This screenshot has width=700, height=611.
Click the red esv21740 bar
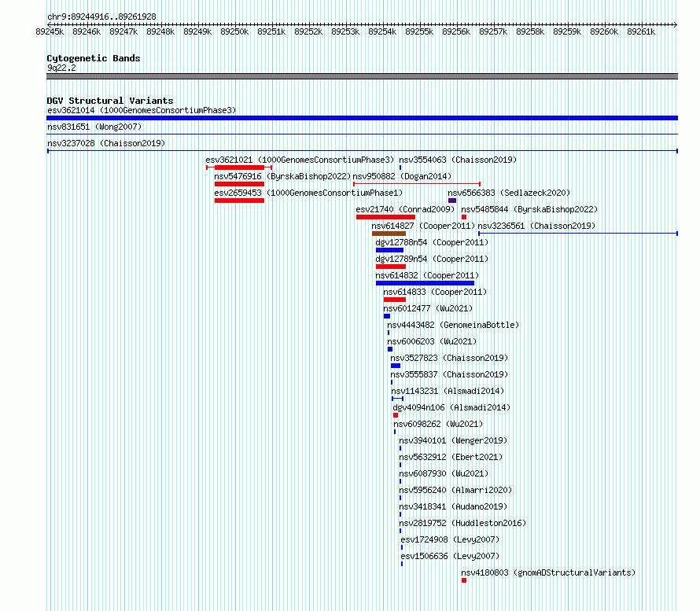[x=385, y=217]
